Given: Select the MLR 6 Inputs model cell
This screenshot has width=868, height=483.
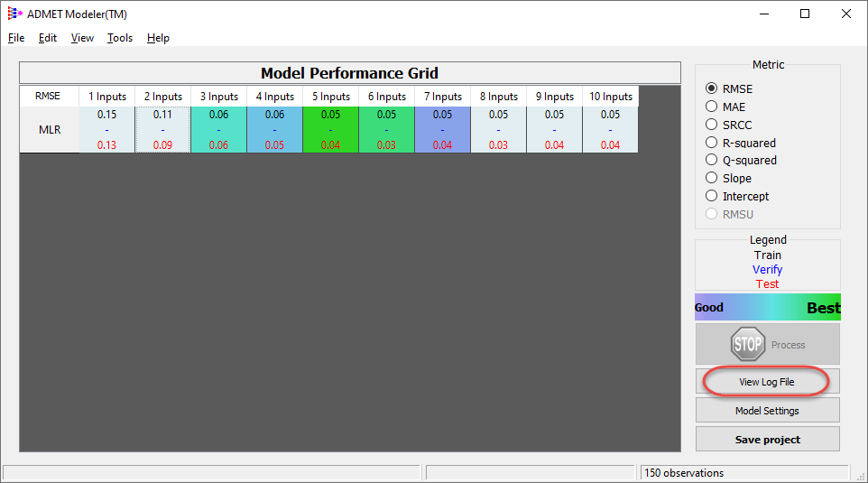Looking at the screenshot, I should point(386,130).
